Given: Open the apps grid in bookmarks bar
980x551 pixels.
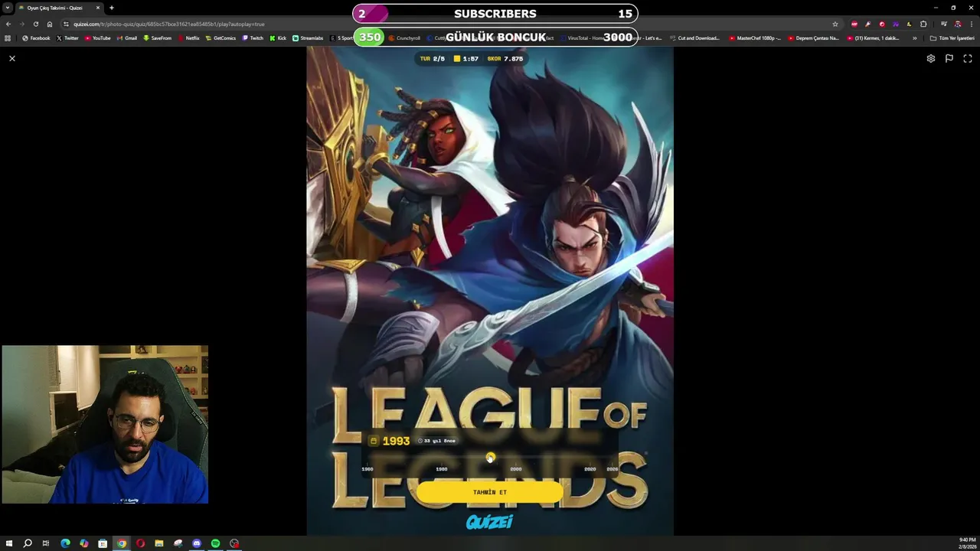Looking at the screenshot, I should pos(8,38).
